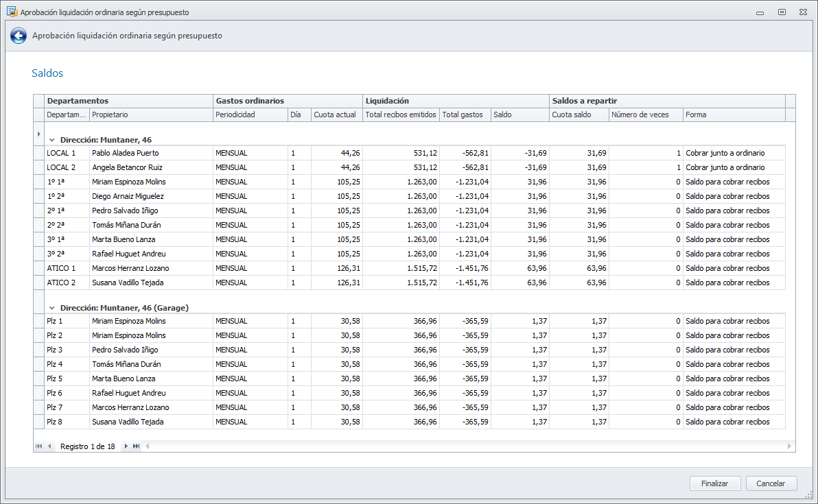Go to previous record in navigator
Image resolution: width=818 pixels, height=504 pixels.
click(x=49, y=446)
